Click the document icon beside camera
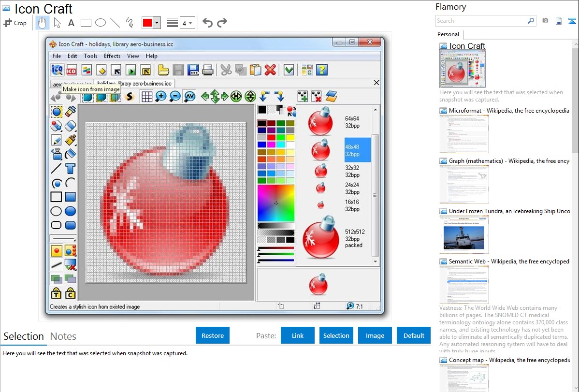Image resolution: width=579 pixels, height=392 pixels. (x=559, y=21)
